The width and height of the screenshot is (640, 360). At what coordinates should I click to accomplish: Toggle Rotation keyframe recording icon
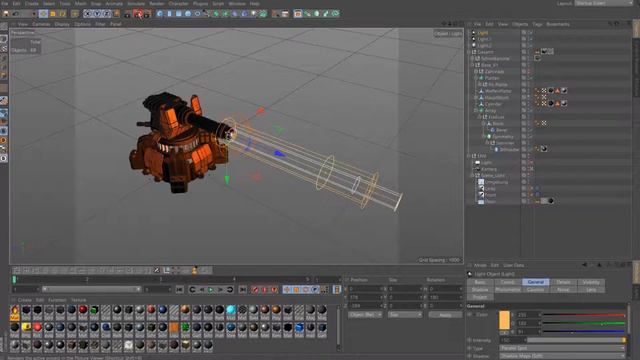click(305, 290)
